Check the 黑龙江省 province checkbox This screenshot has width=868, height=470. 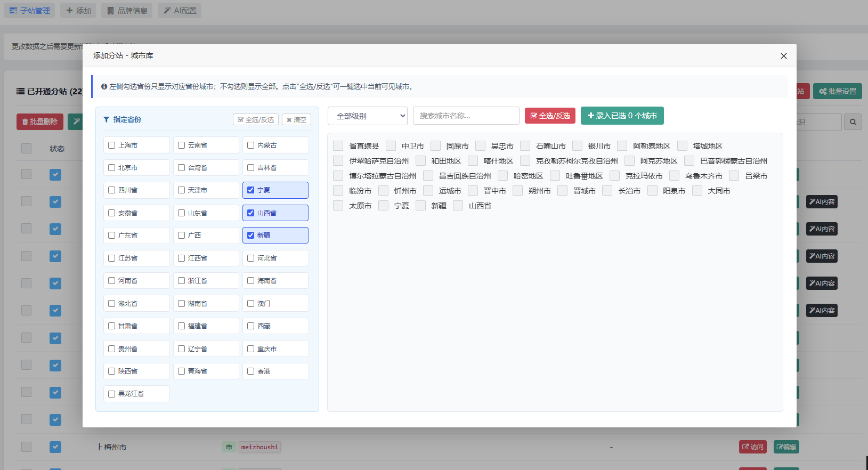(112, 394)
